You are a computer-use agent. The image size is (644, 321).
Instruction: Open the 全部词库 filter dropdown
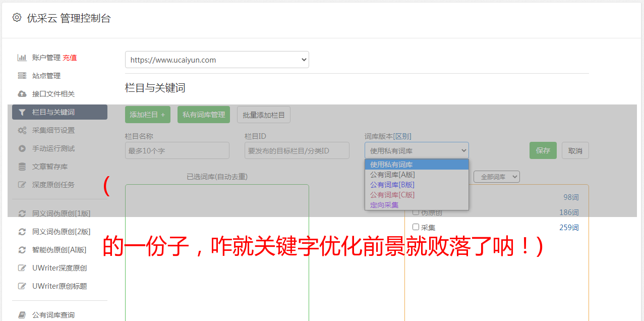tap(496, 177)
